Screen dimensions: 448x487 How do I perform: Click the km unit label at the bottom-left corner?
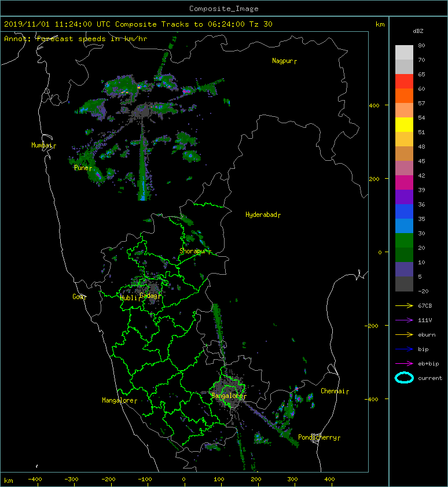click(9, 481)
